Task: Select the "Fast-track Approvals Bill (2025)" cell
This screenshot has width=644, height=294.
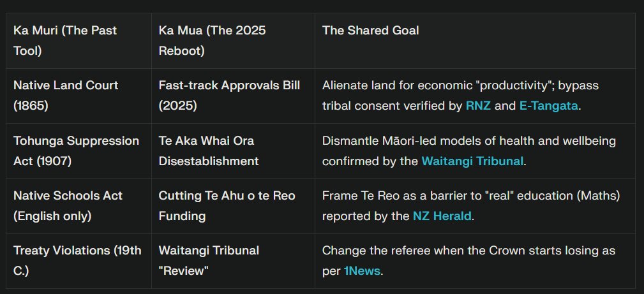Action: click(x=228, y=96)
